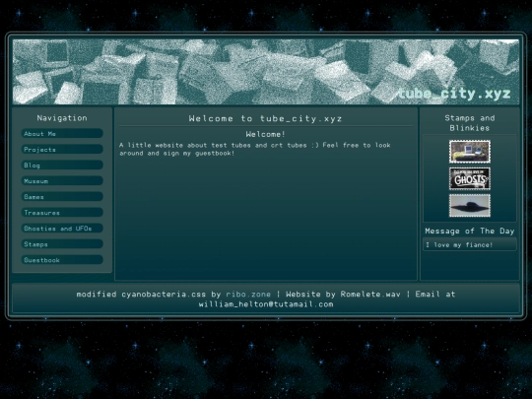This screenshot has width=532, height=399.
Task: Click the Welcome to tube_city.xyz heading
Action: point(265,118)
